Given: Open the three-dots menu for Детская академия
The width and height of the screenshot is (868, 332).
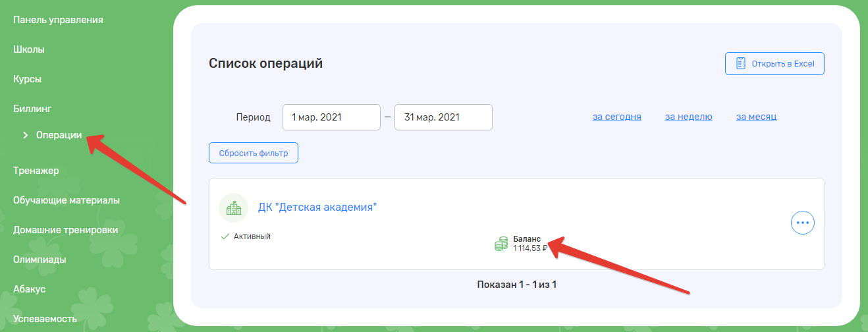Looking at the screenshot, I should coord(802,223).
